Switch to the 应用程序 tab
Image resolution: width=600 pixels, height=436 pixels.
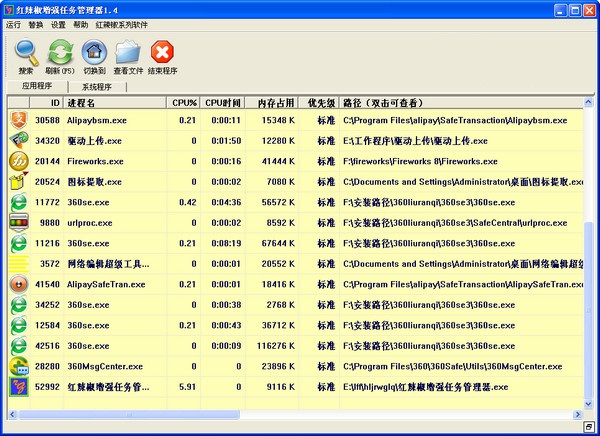tap(37, 86)
